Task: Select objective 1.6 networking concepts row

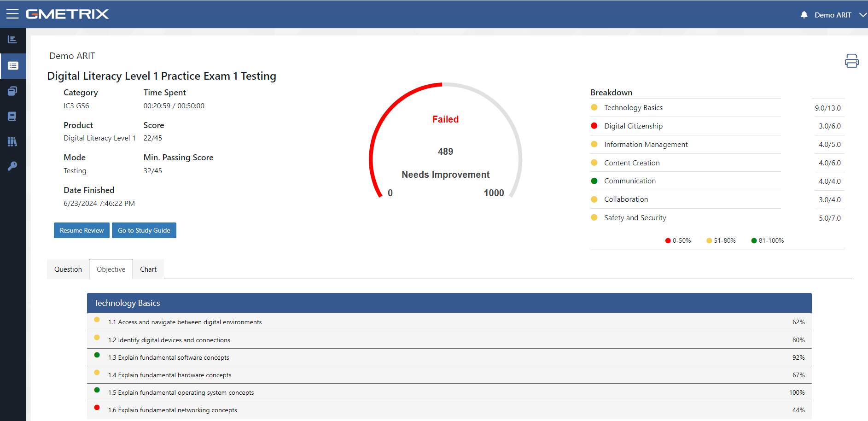Action: pos(449,410)
